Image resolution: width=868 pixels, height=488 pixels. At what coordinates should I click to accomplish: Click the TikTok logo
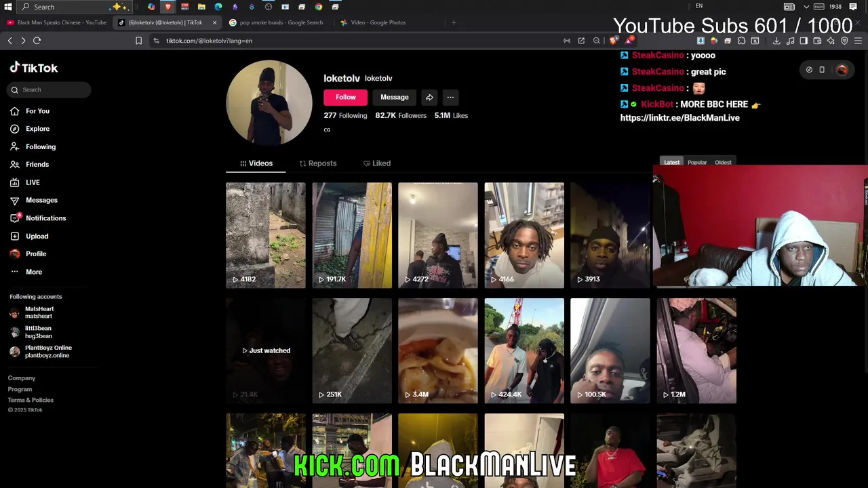point(33,68)
